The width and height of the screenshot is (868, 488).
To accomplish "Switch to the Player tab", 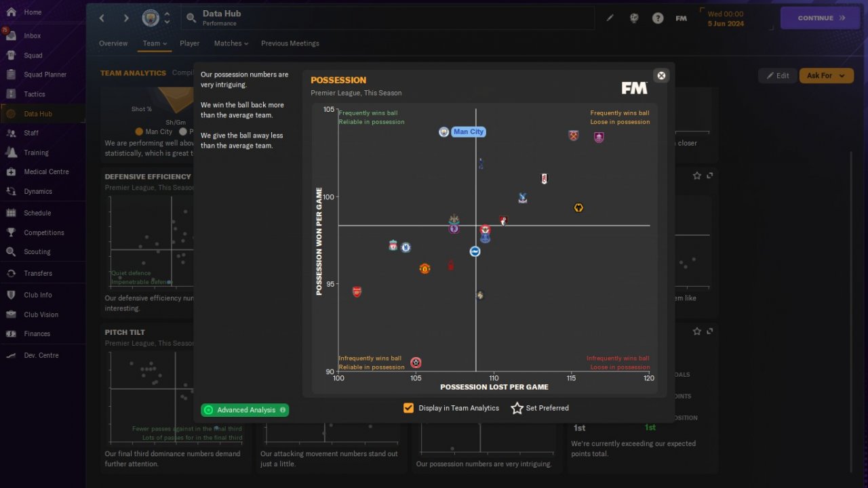I will click(x=190, y=43).
